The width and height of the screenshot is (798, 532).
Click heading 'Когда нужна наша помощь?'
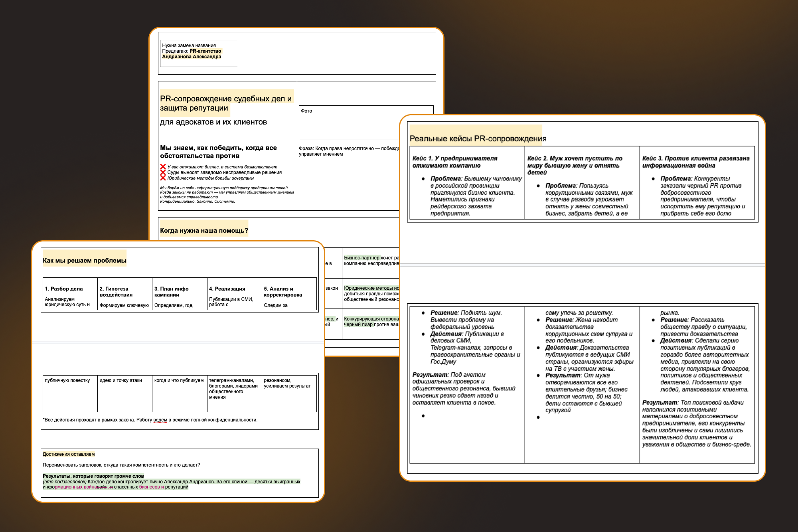pyautogui.click(x=204, y=230)
